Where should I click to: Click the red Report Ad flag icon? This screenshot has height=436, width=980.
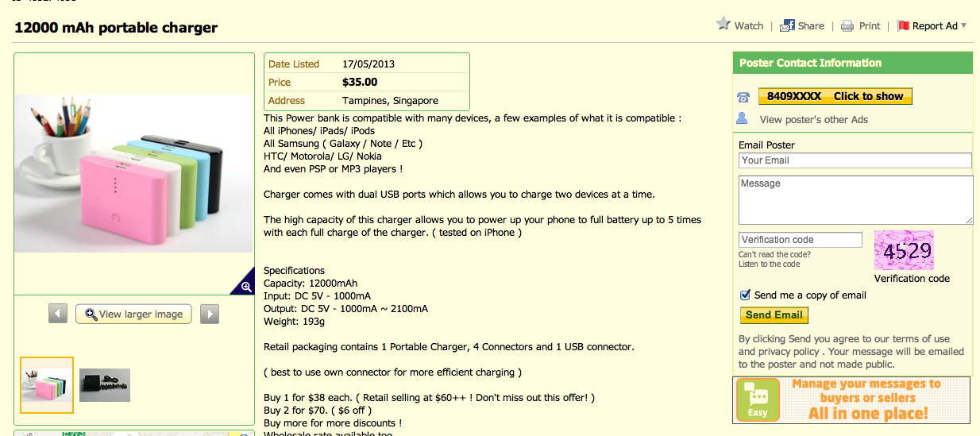(x=903, y=25)
